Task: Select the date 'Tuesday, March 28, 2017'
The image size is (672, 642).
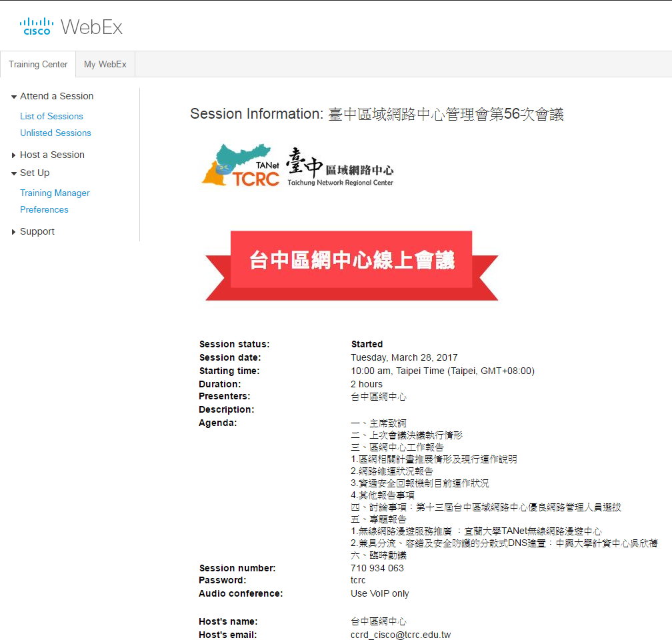Action: coord(404,357)
